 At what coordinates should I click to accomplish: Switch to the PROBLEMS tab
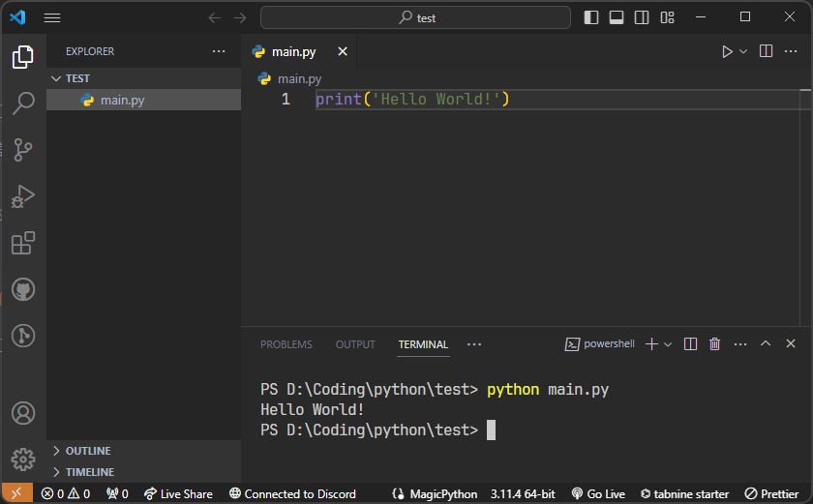click(286, 344)
